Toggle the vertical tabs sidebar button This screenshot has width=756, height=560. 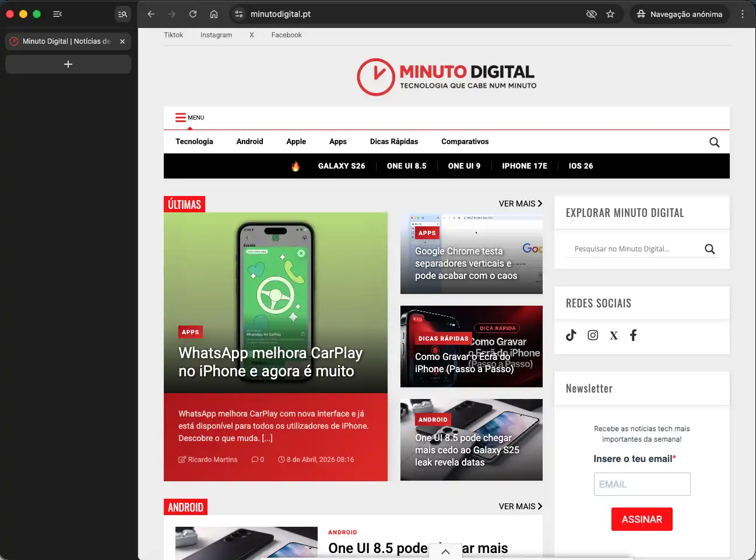point(57,14)
